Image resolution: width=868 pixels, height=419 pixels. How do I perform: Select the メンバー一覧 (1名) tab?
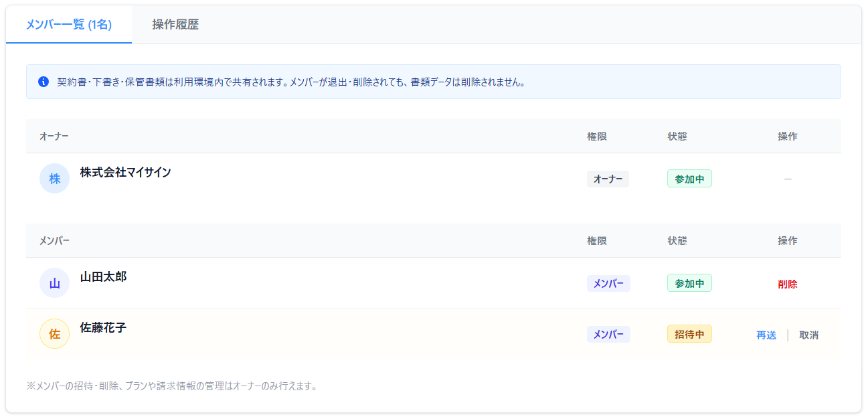[69, 25]
